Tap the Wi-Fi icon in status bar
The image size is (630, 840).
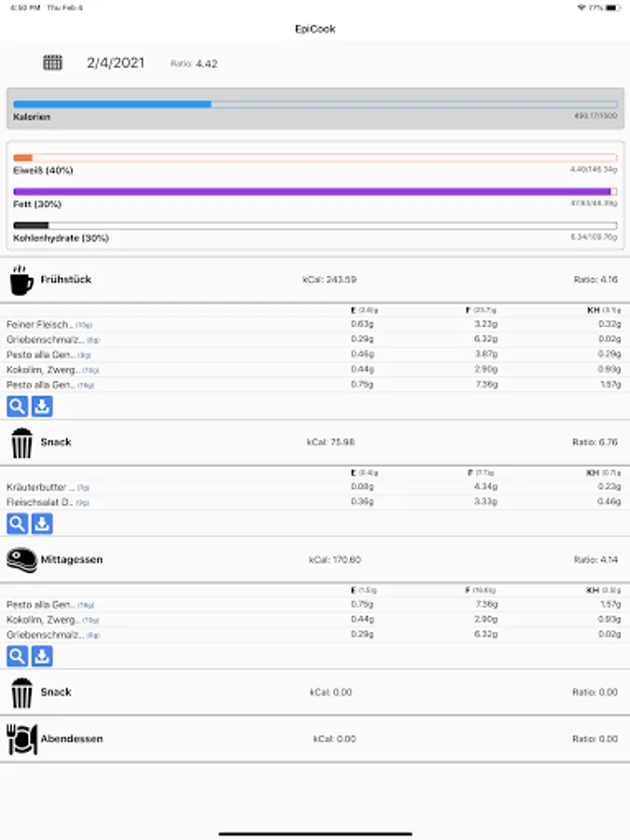point(581,7)
